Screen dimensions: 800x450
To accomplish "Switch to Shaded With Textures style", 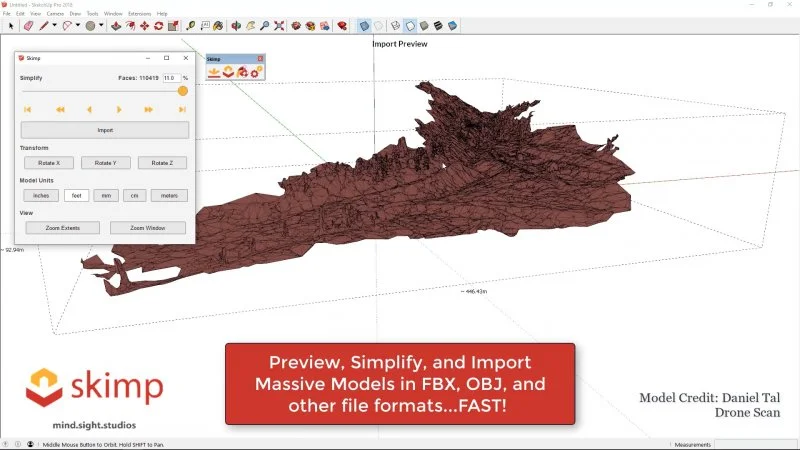I will click(438, 26).
